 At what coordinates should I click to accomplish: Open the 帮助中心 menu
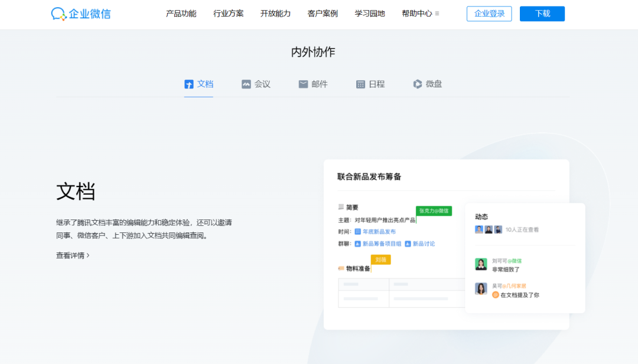tap(416, 14)
